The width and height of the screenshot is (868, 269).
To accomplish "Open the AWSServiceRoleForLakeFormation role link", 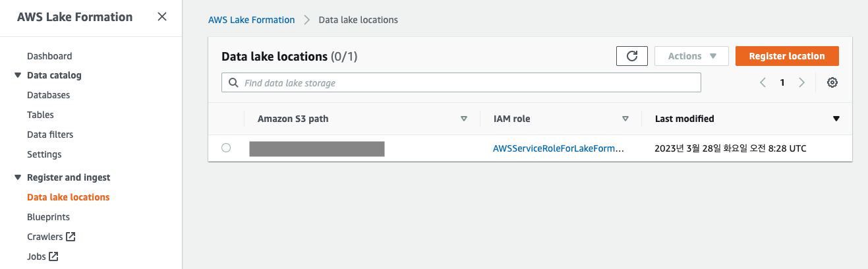I will (558, 148).
